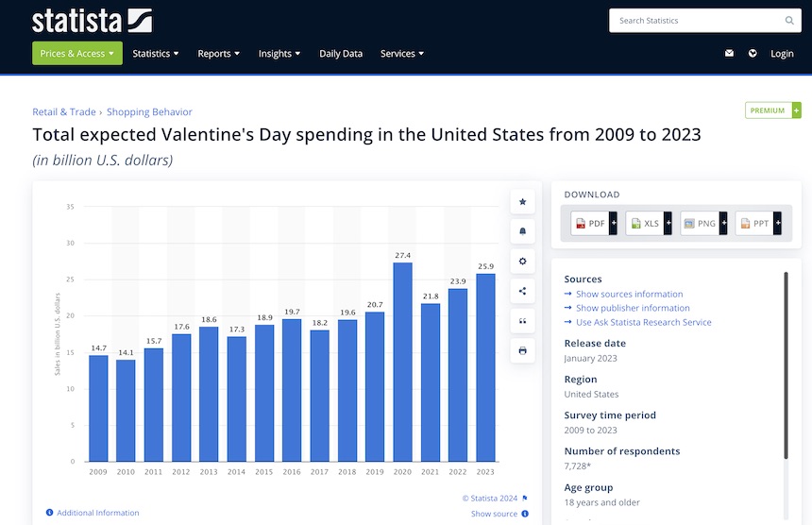Click Show source link
Viewport: 812px width, 525px height.
pos(494,514)
